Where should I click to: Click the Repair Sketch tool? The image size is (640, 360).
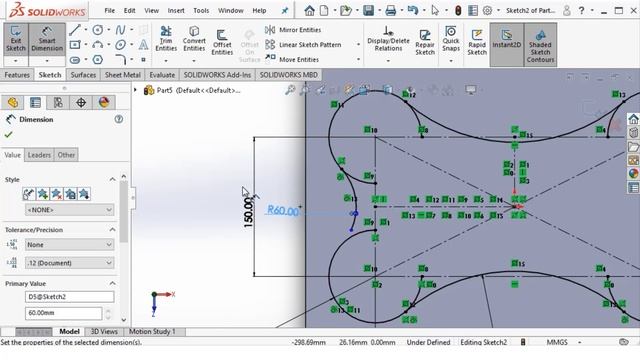coord(425,42)
